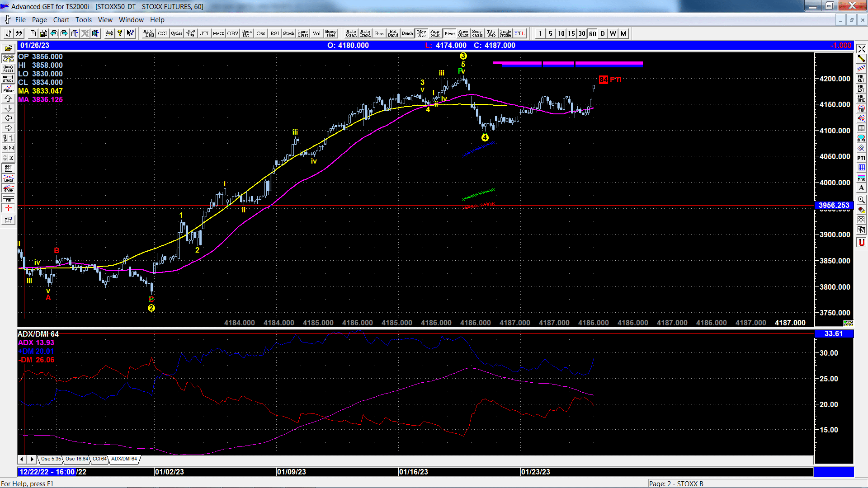The image size is (868, 488).
Task: Switch to 15-minute timeframe
Action: click(571, 33)
